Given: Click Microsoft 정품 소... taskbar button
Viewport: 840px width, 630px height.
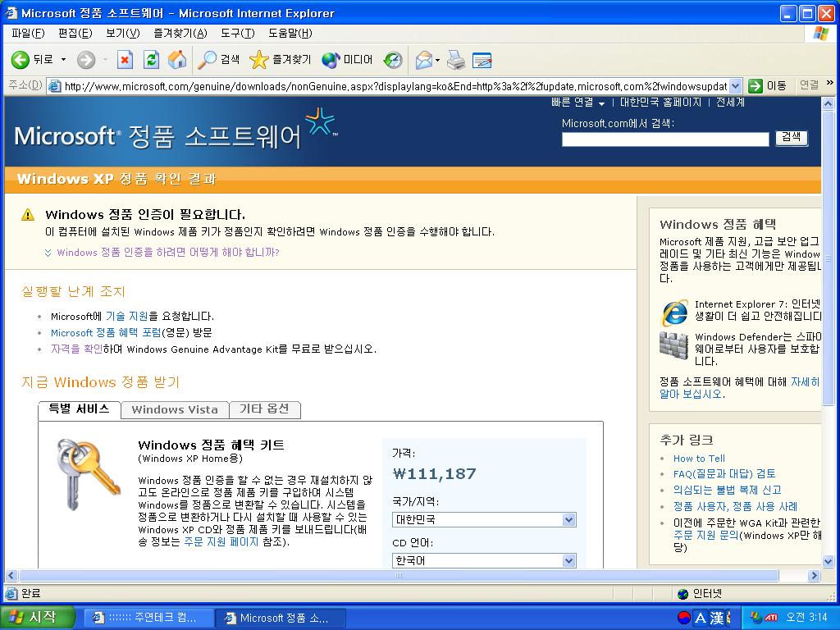Looking at the screenshot, I should 281,618.
